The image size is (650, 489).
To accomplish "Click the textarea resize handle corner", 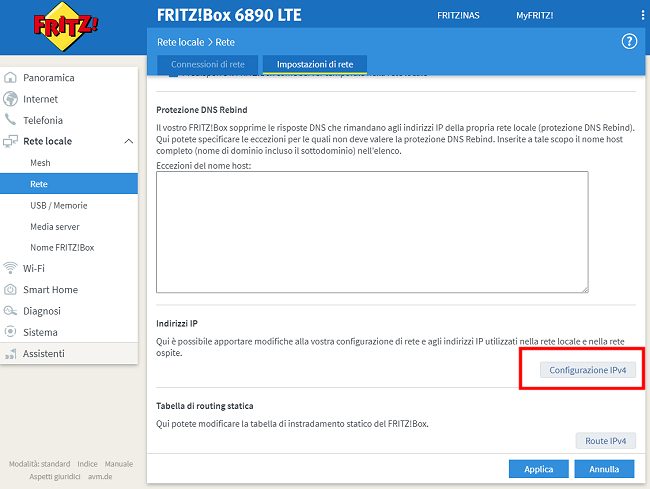I will [585, 289].
